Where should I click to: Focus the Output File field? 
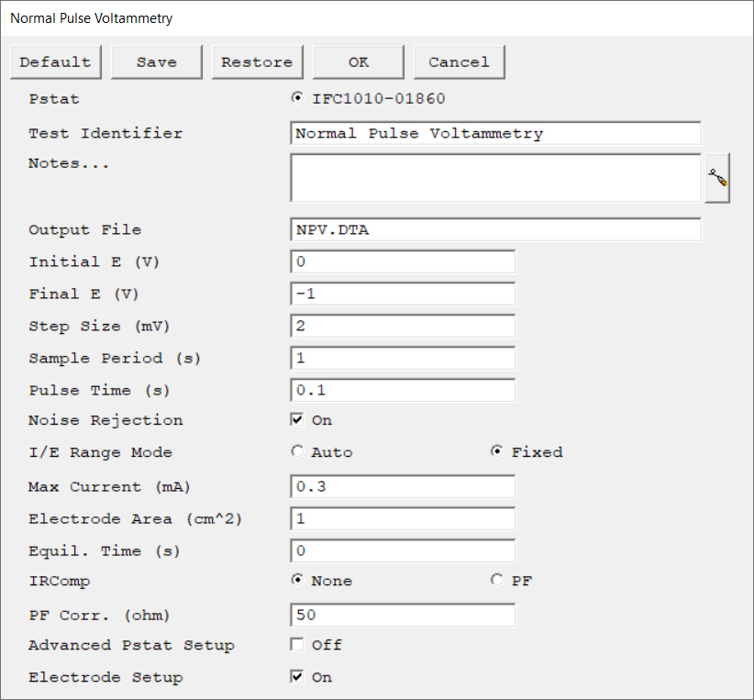495,230
